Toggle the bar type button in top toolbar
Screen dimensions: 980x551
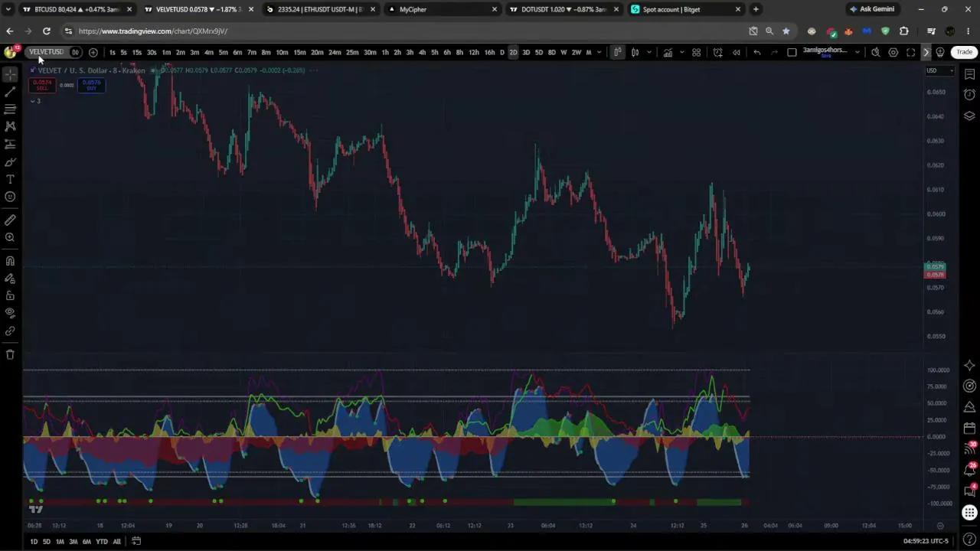[x=617, y=52]
